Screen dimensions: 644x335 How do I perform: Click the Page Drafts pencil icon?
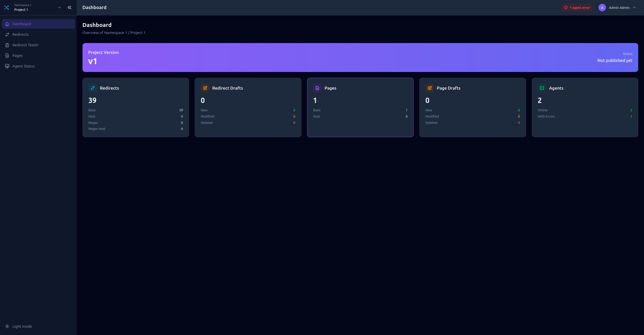point(430,88)
